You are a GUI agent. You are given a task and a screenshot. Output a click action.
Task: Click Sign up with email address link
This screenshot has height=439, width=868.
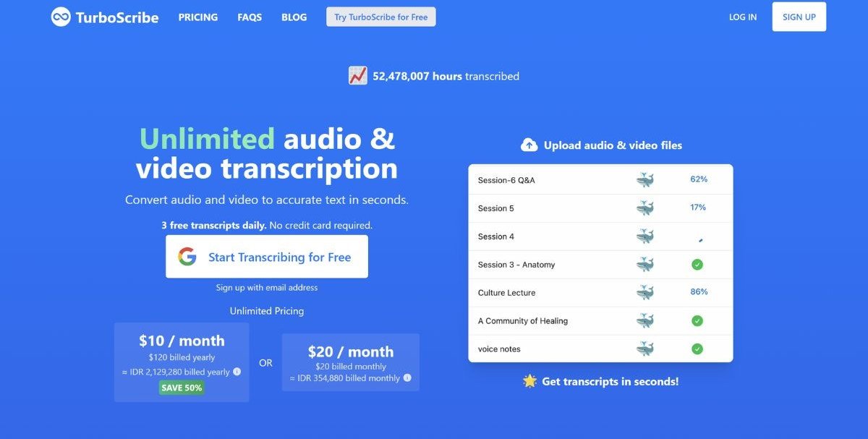point(267,287)
